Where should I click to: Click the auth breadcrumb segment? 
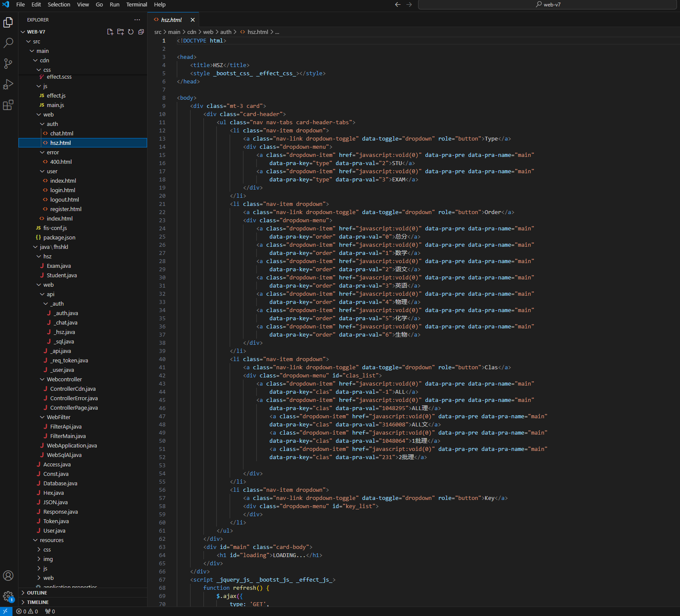(x=226, y=32)
